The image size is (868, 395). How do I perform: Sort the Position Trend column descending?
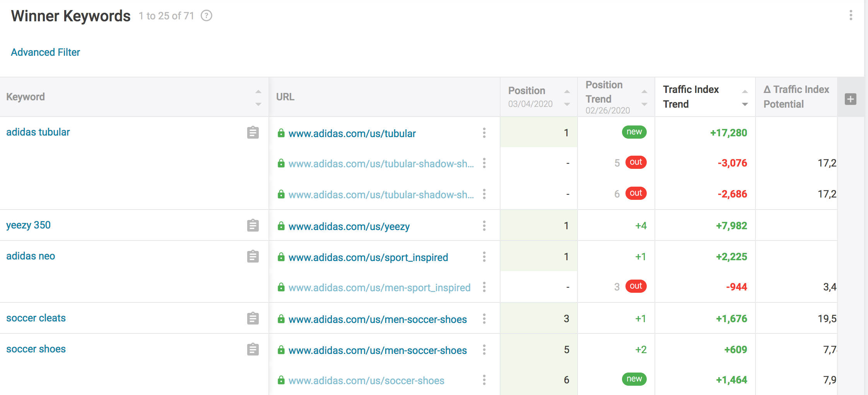pos(644,104)
